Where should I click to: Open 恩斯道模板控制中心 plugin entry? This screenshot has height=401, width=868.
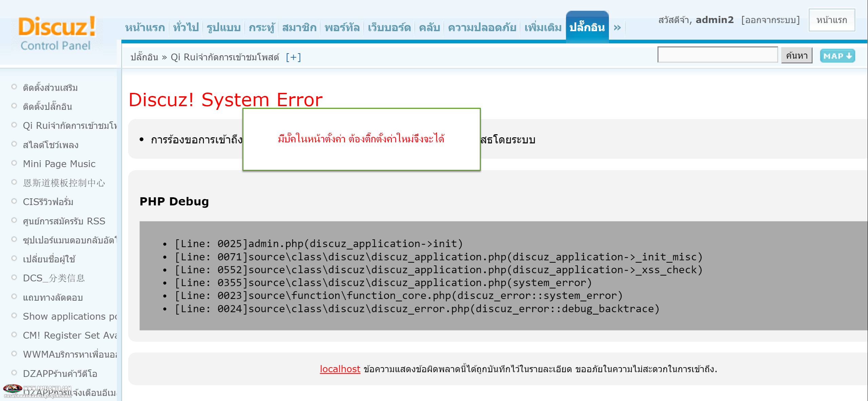(64, 183)
